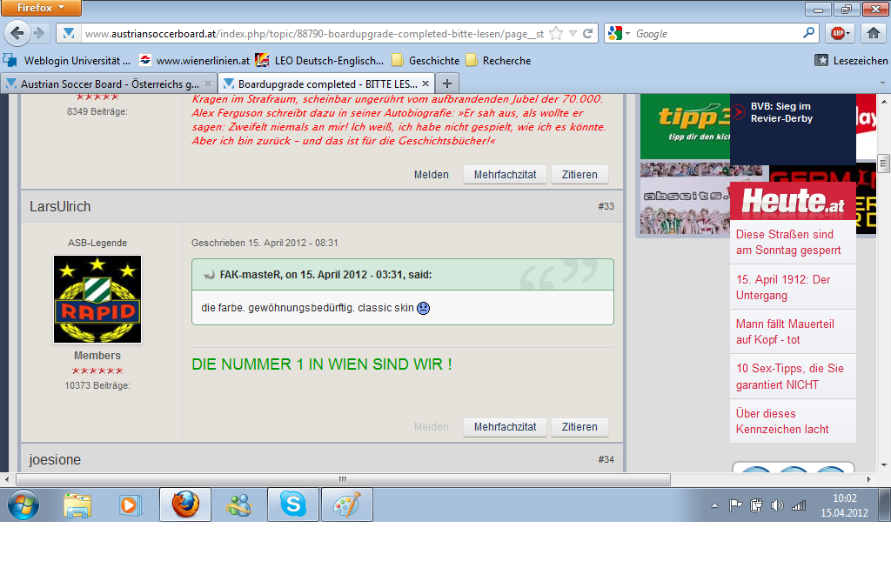This screenshot has width=891, height=588.
Task: Click the vertical scrollbar thumb
Action: coord(883,163)
